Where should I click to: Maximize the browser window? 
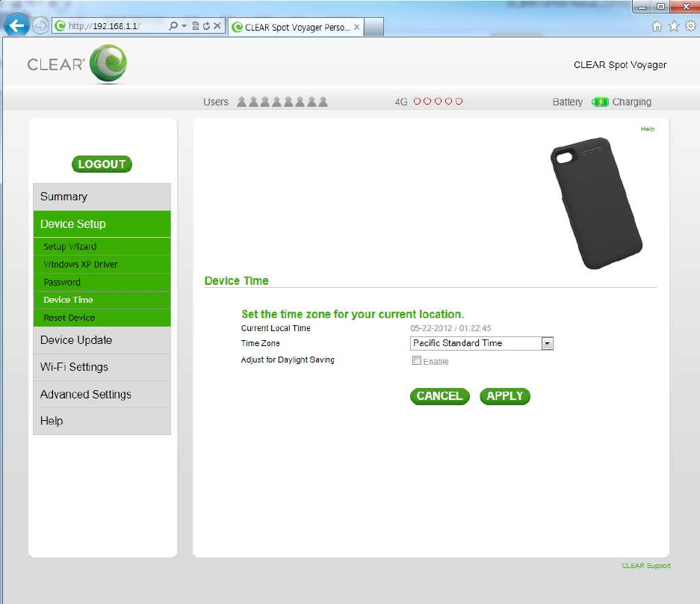coord(660,7)
